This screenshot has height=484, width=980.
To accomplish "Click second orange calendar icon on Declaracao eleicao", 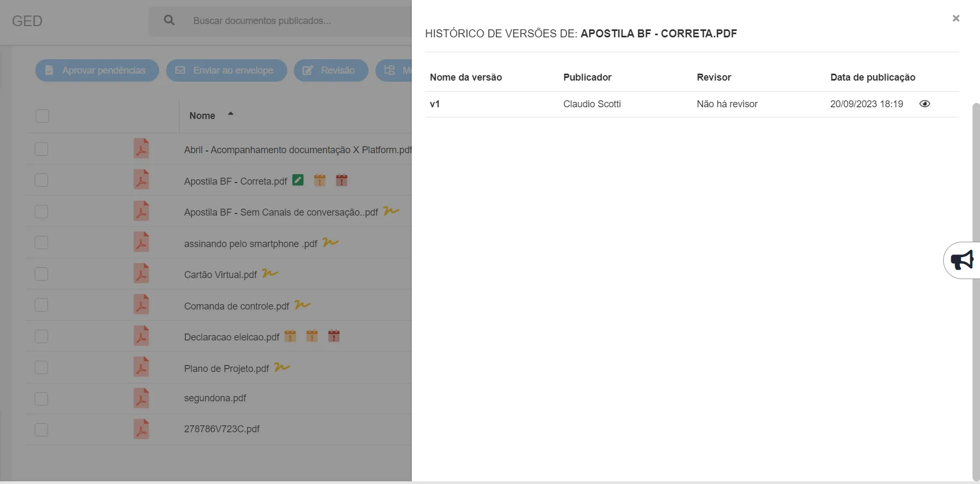I will point(312,336).
